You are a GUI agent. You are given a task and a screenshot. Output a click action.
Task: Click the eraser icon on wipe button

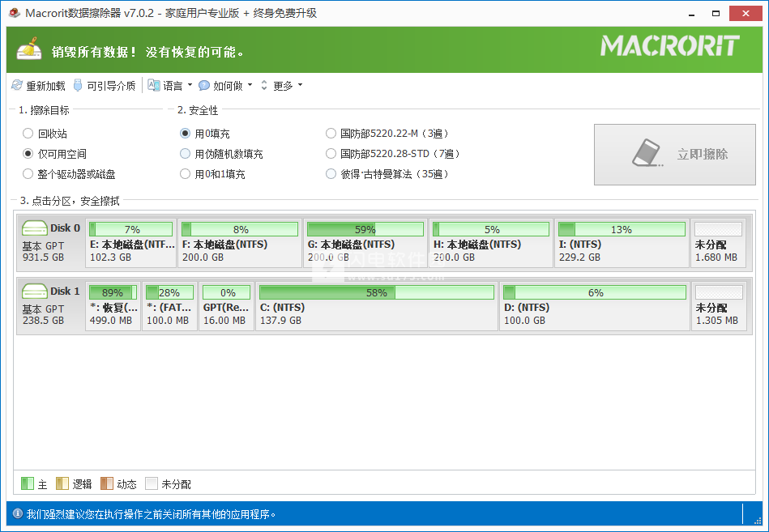click(647, 153)
